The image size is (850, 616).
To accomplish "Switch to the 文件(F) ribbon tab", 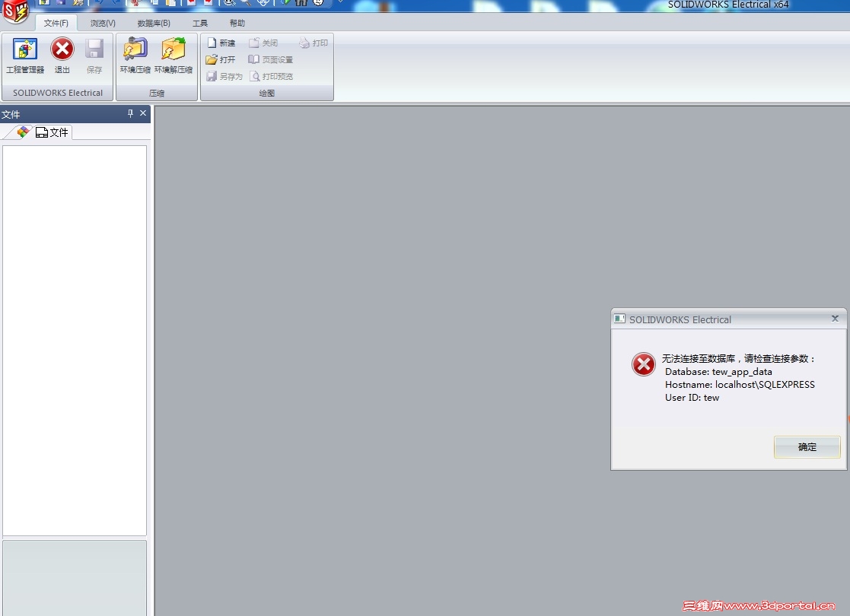I will (56, 24).
